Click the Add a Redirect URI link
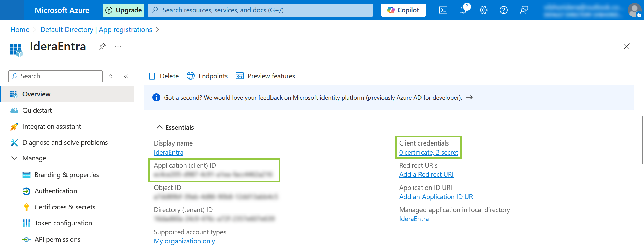The width and height of the screenshot is (644, 249). pyautogui.click(x=426, y=174)
